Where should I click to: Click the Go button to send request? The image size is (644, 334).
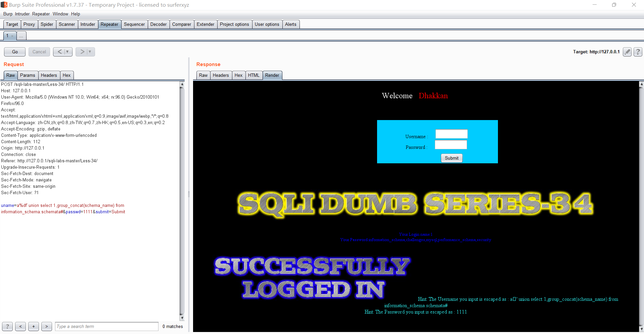tap(15, 52)
